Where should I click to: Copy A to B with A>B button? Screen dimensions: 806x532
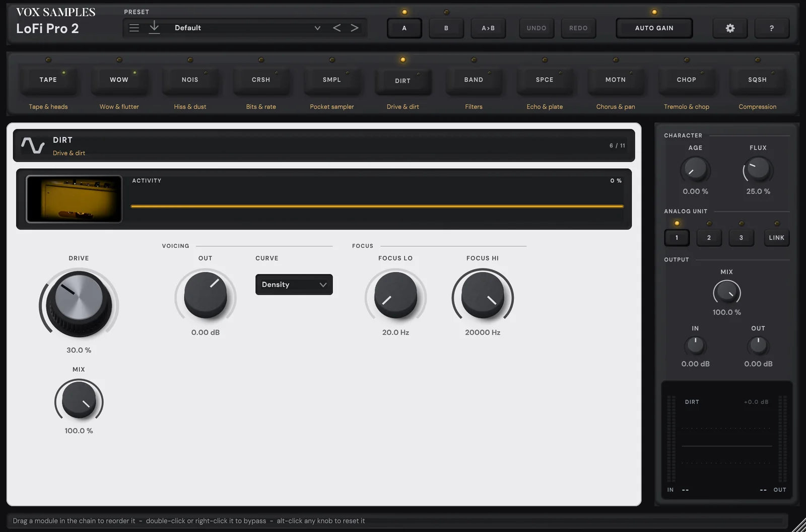(488, 28)
